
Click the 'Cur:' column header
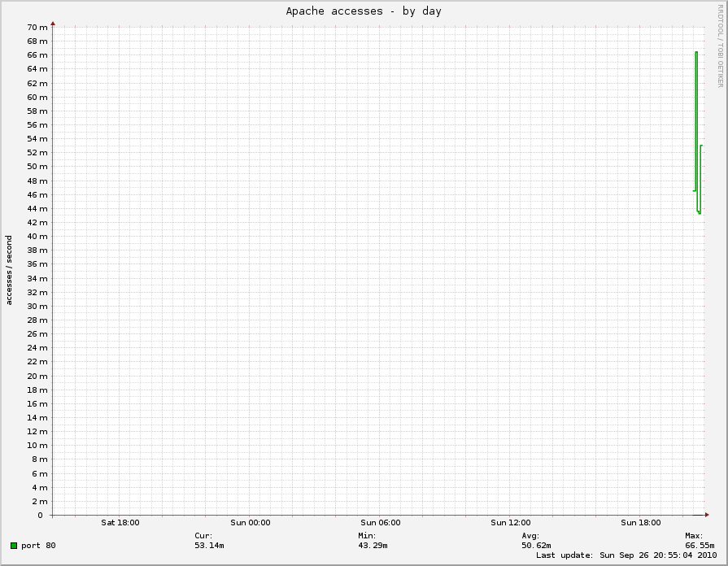[203, 535]
